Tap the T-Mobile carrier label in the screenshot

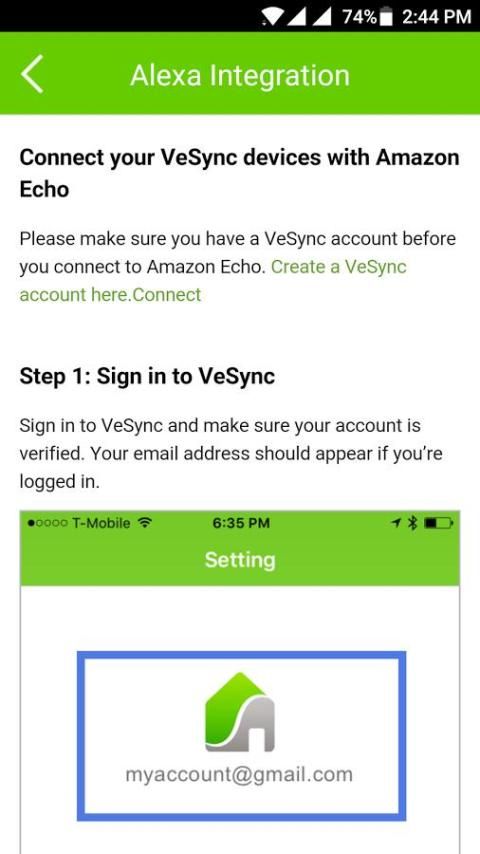click(101, 523)
